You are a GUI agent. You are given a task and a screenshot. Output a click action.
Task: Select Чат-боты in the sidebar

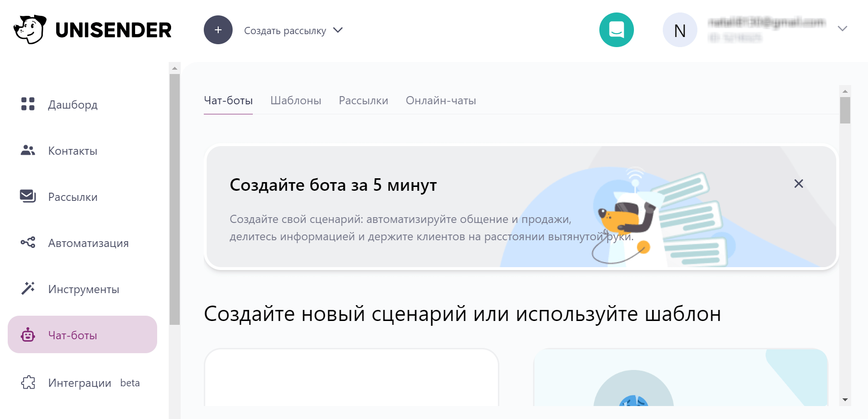tap(82, 334)
